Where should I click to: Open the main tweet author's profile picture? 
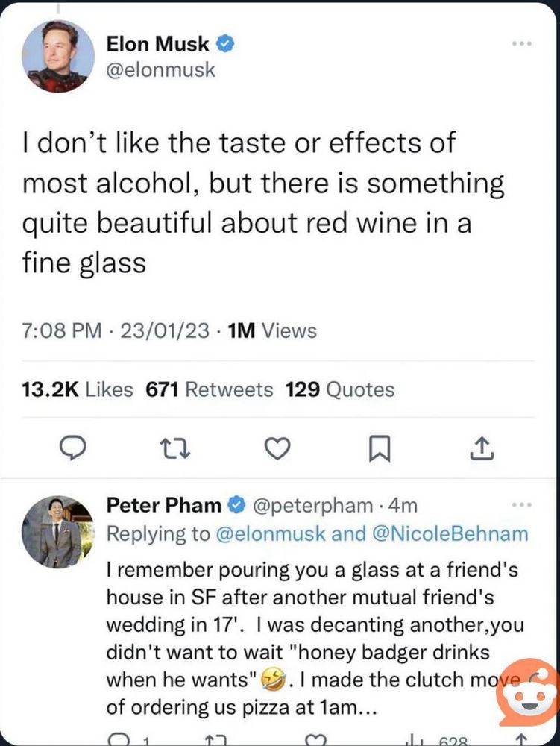tap(58, 56)
